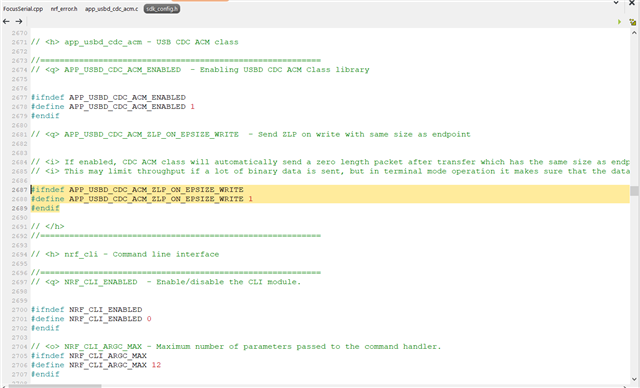Screen dimensions: 640x388
Task: Go forward with the right arrow icon
Action: [19, 21]
